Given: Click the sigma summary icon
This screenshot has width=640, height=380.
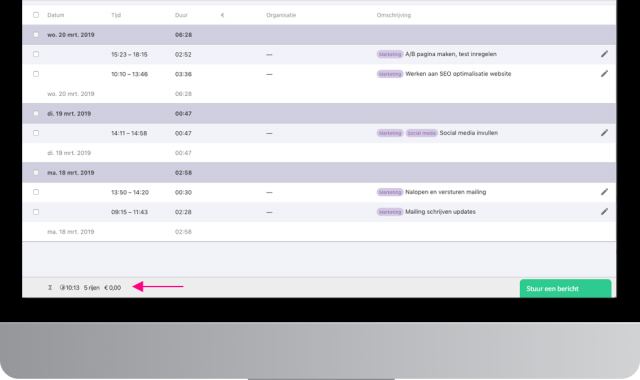Looking at the screenshot, I should (50, 287).
